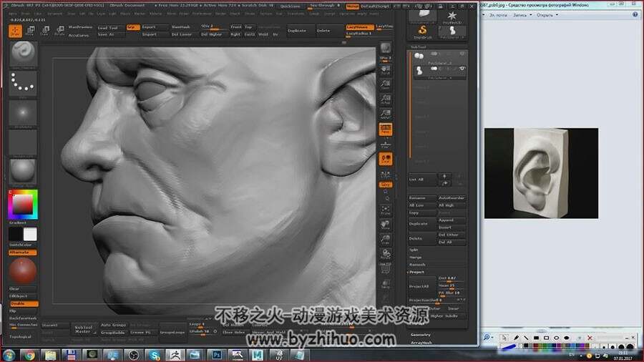Open Photoshop from the taskbar
This screenshot has width=644, height=362.
click(x=216, y=355)
